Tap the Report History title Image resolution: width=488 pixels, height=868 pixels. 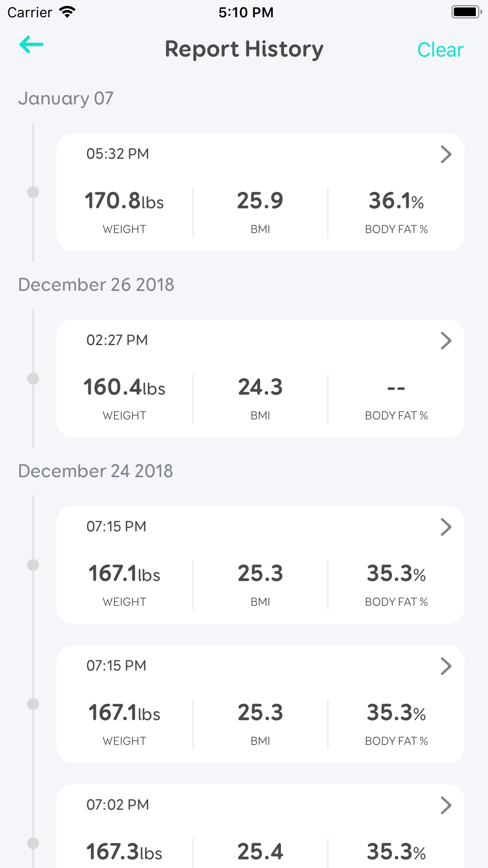(244, 50)
